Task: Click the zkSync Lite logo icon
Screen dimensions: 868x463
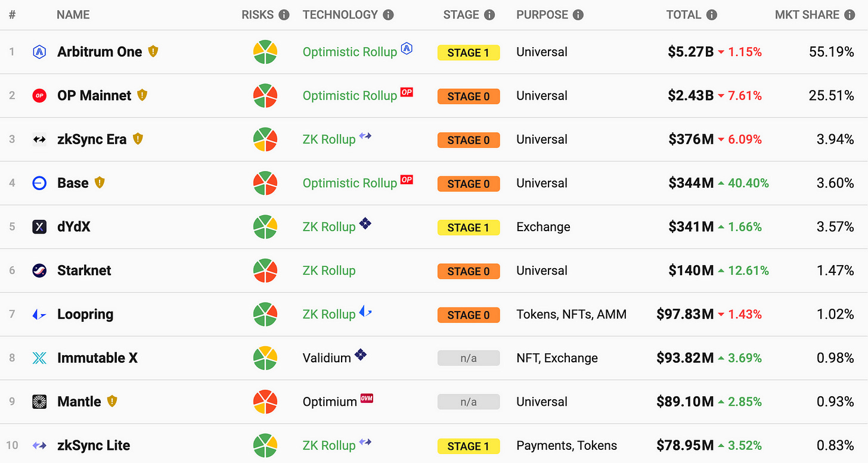Action: coord(39,445)
